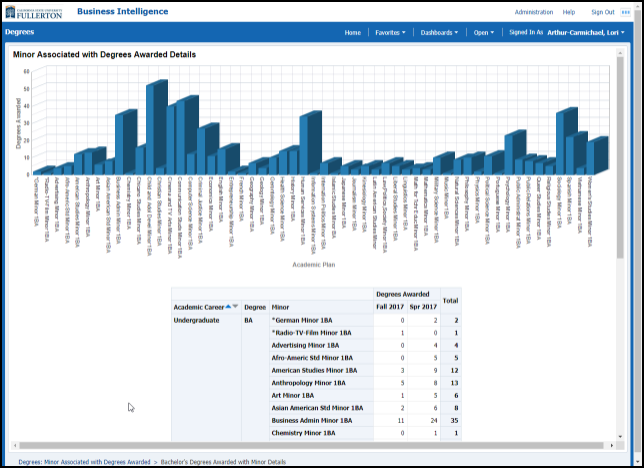Go to Home in the navigation bar
This screenshot has width=644, height=468.
pos(352,32)
